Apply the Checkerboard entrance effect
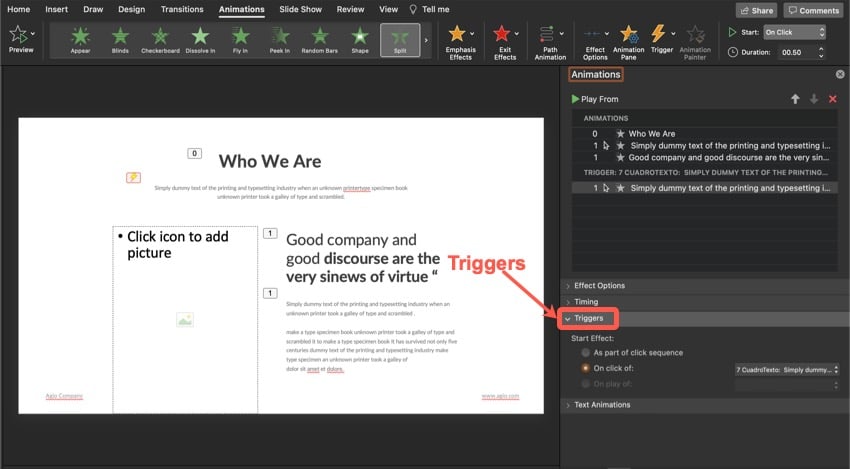The image size is (850, 469). [x=160, y=40]
